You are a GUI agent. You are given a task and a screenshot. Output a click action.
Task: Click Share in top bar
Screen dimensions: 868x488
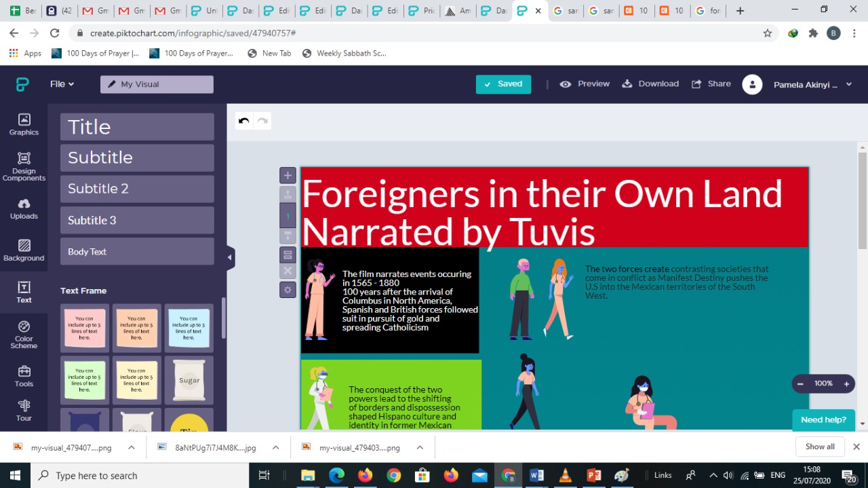coord(711,84)
